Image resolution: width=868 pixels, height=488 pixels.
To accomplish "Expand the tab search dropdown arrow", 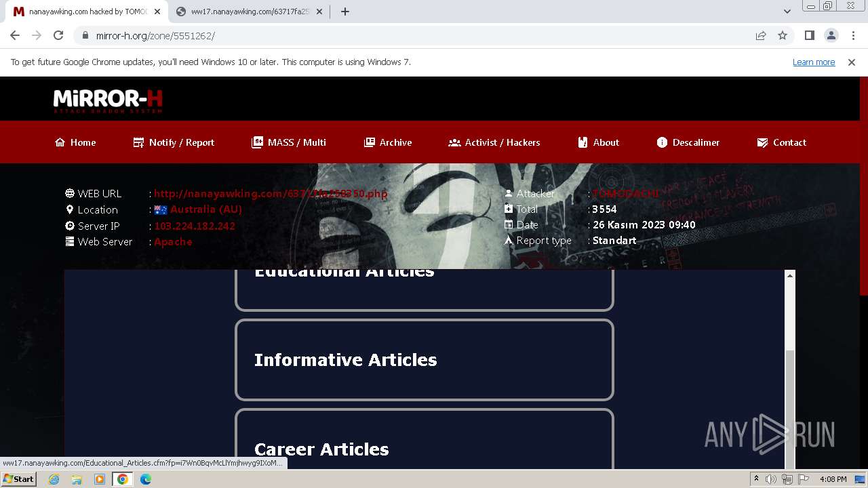I will tap(787, 12).
